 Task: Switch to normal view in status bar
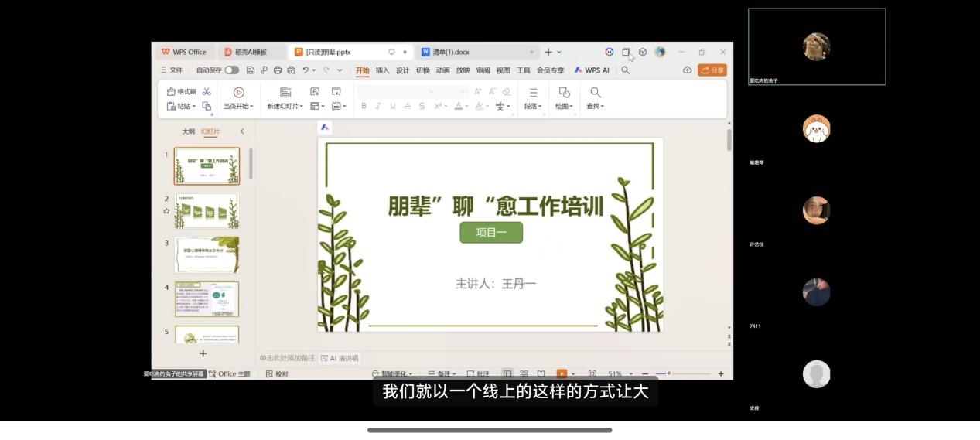pyautogui.click(x=507, y=373)
